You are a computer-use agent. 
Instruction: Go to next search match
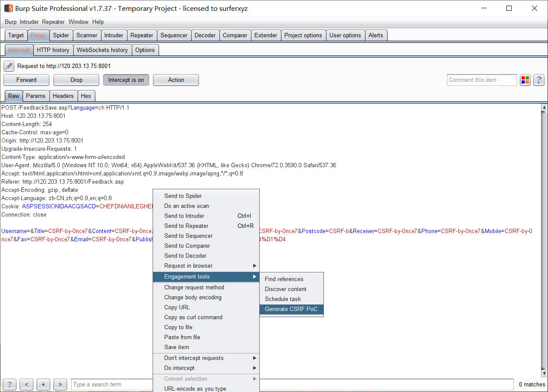[x=60, y=384]
